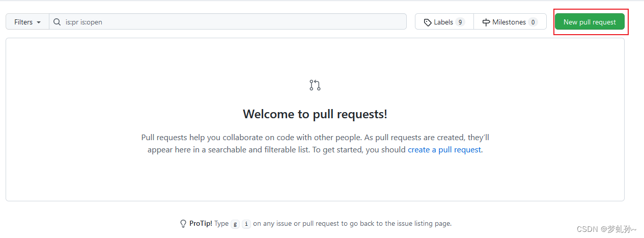Click the ProTip lightbulb icon
The height and width of the screenshot is (238, 644).
pyautogui.click(x=183, y=224)
